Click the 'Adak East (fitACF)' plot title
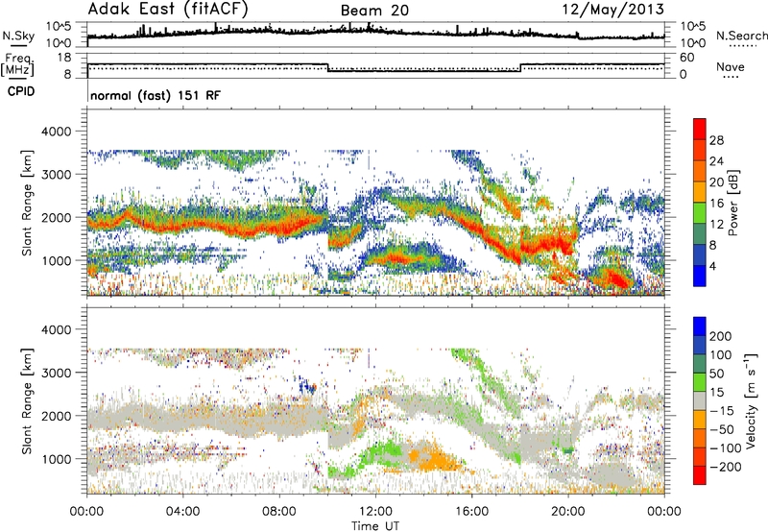 coord(168,9)
